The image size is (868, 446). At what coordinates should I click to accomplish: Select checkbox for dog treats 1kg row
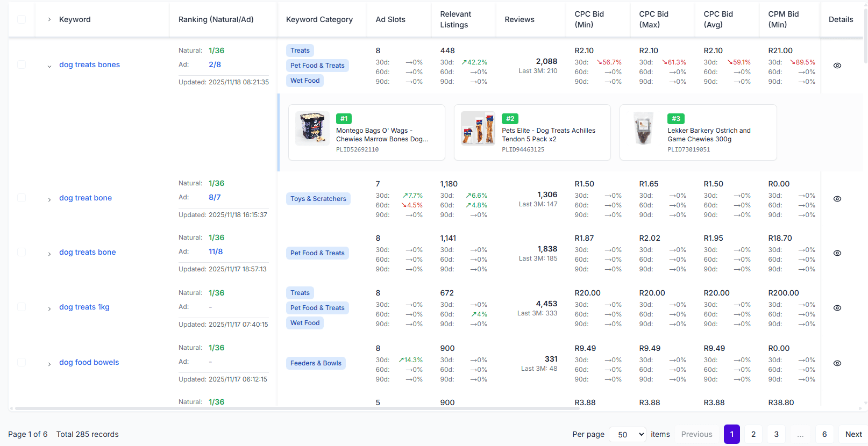pos(22,307)
